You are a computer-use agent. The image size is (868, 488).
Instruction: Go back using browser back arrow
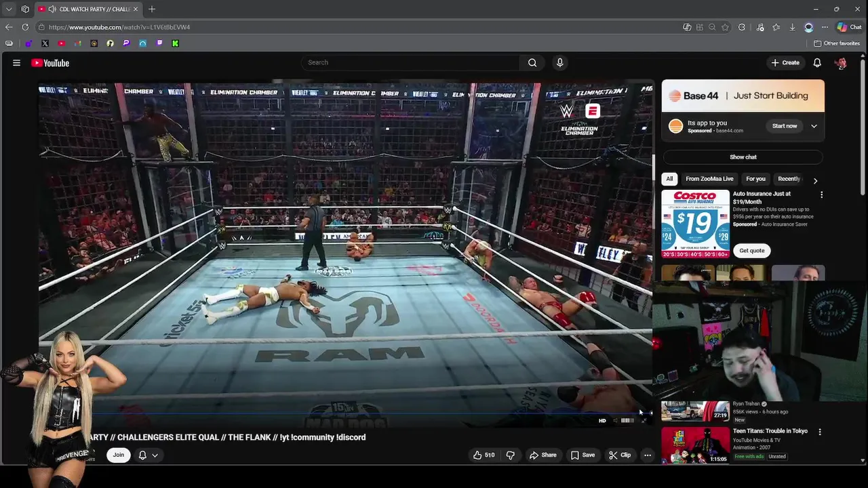tap(9, 27)
